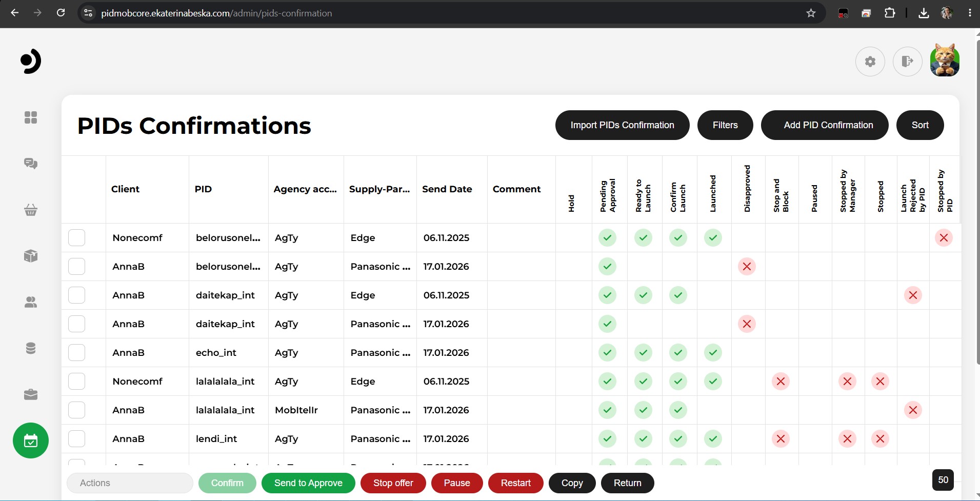Screen dimensions: 980x501
Task: Click the red Pause button
Action: click(x=457, y=483)
